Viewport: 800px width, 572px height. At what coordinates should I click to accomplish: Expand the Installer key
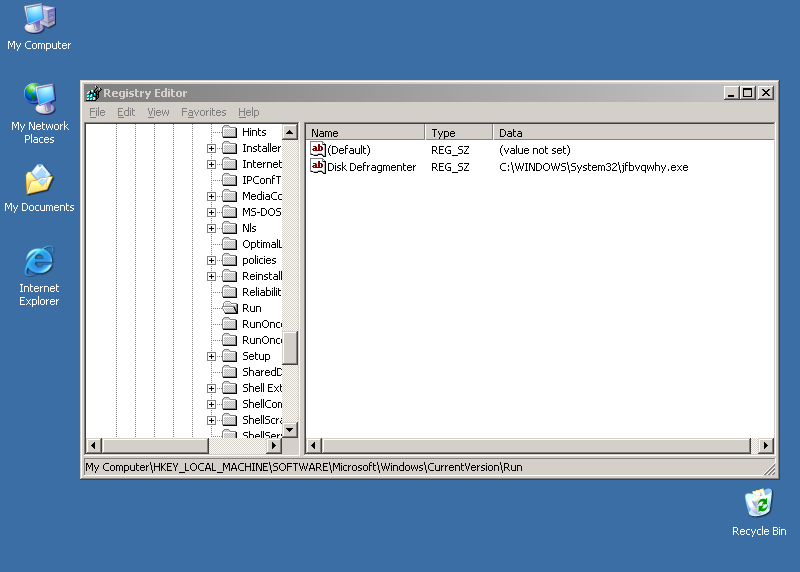[x=211, y=148]
